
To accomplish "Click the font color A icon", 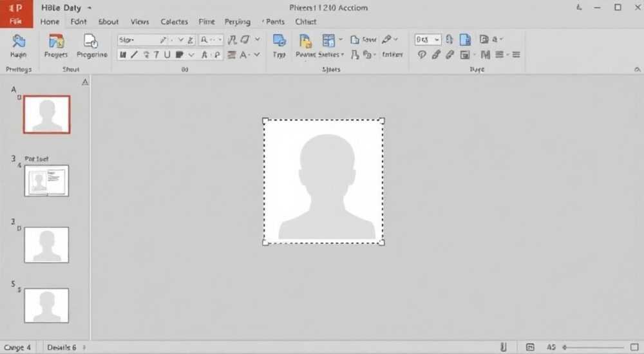I will click(243, 55).
